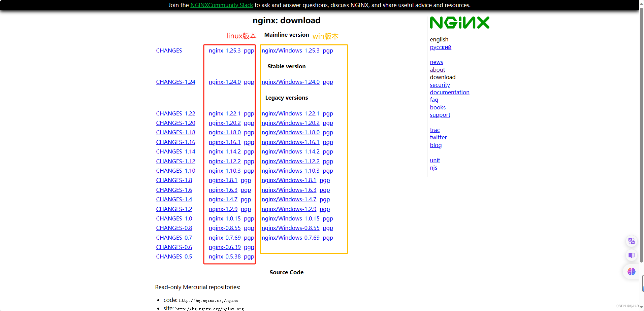Click the NGINX logo
The width and height of the screenshot is (644, 311).
click(x=459, y=23)
